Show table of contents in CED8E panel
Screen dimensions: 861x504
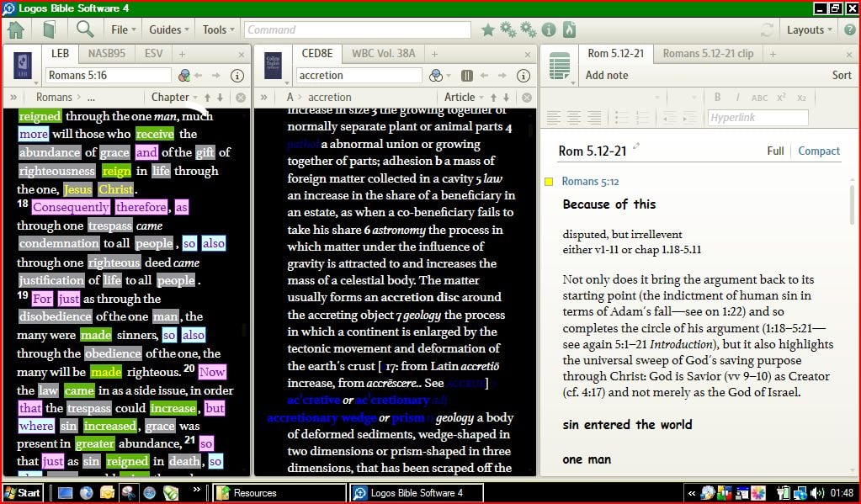pos(264,97)
